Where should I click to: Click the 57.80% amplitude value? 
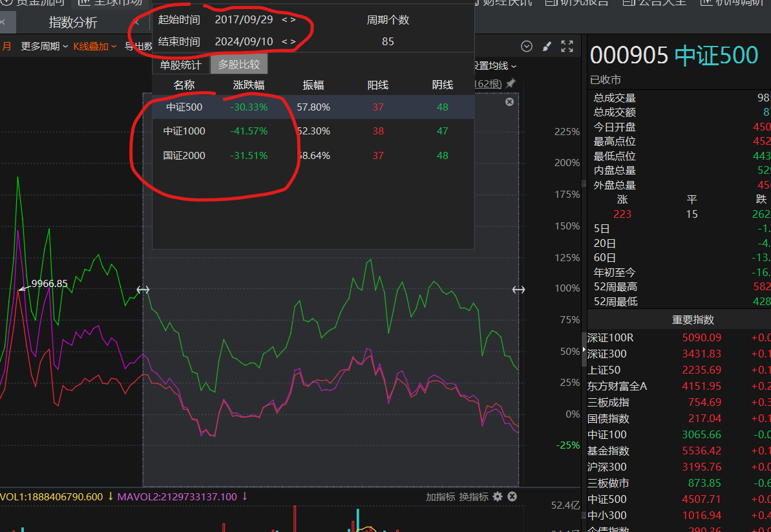coord(313,107)
